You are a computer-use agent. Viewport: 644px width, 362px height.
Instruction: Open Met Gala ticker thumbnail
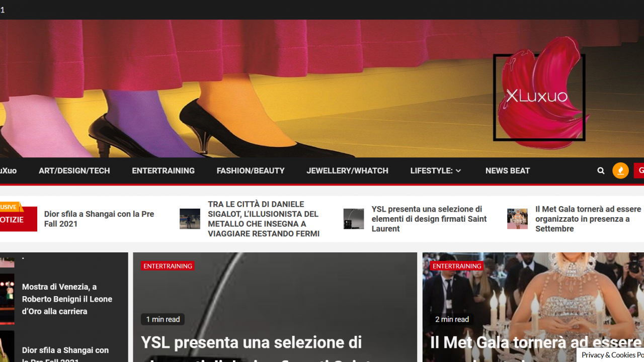coord(517,219)
